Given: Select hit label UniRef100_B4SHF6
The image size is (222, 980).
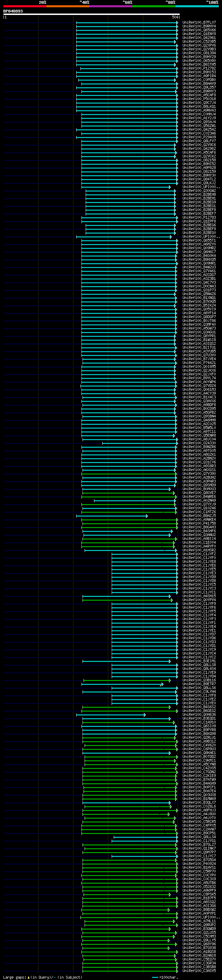Looking at the screenshot, I should 199,531.
